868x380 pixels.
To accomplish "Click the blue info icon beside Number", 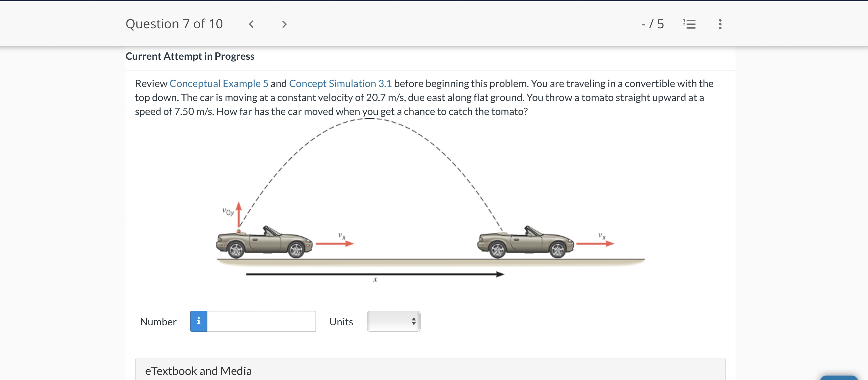I will click(199, 321).
